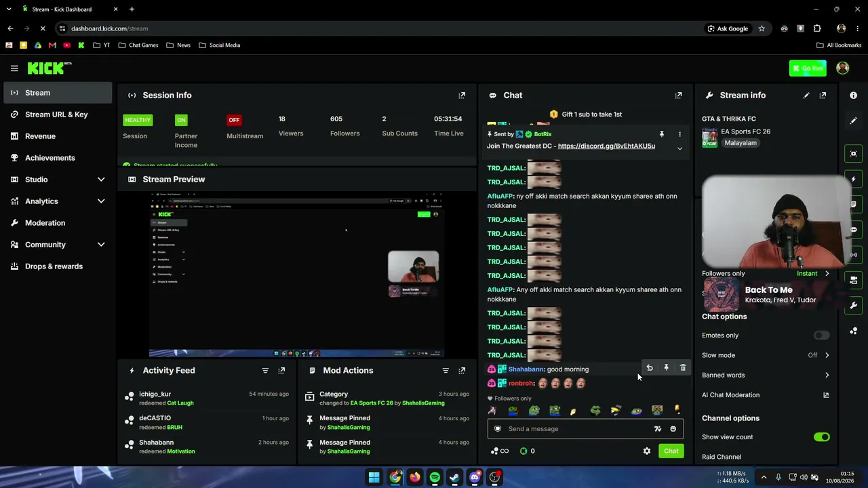The height and width of the screenshot is (488, 868).
Task: Select Stream in the sidebar
Action: [57, 93]
